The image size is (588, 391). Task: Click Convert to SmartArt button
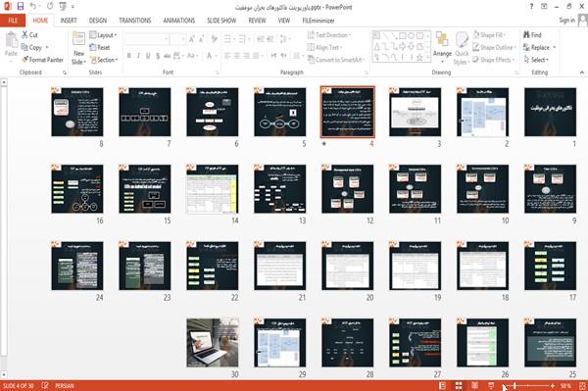(x=335, y=60)
